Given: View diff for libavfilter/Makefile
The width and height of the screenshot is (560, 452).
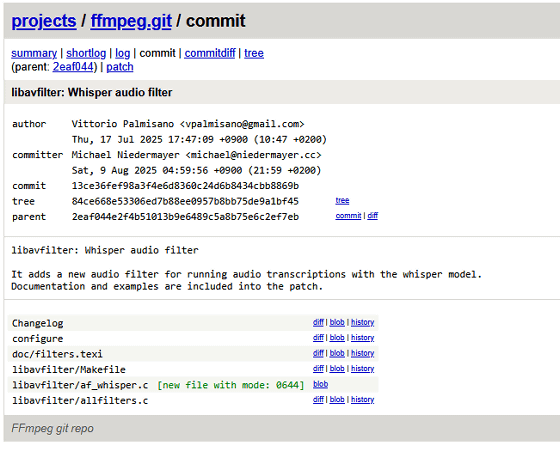Looking at the screenshot, I should click(318, 368).
